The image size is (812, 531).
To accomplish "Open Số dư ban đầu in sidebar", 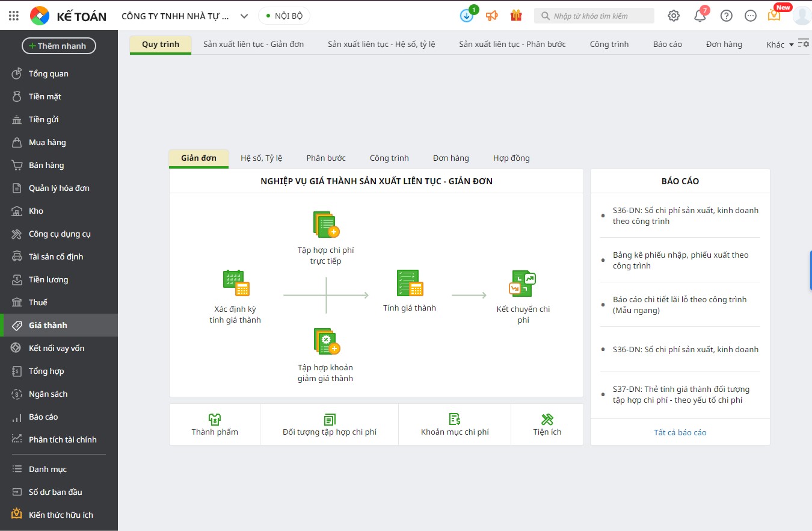I will tap(59, 492).
